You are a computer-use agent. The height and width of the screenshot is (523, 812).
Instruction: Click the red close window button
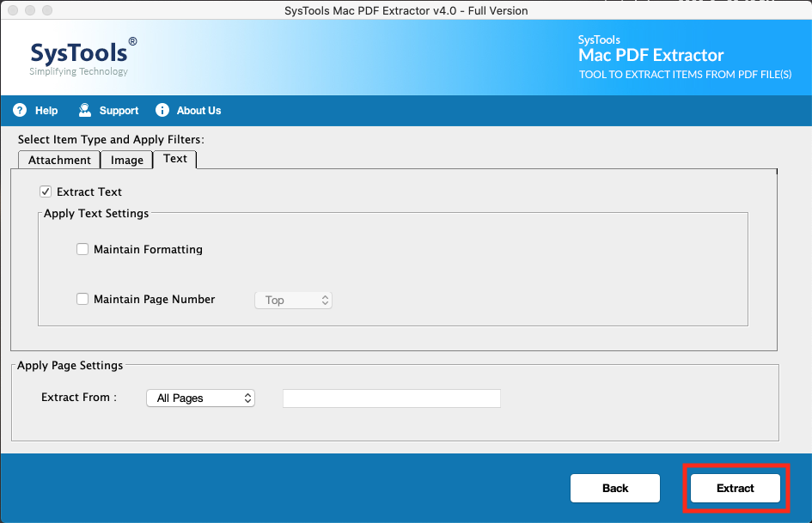click(x=13, y=10)
